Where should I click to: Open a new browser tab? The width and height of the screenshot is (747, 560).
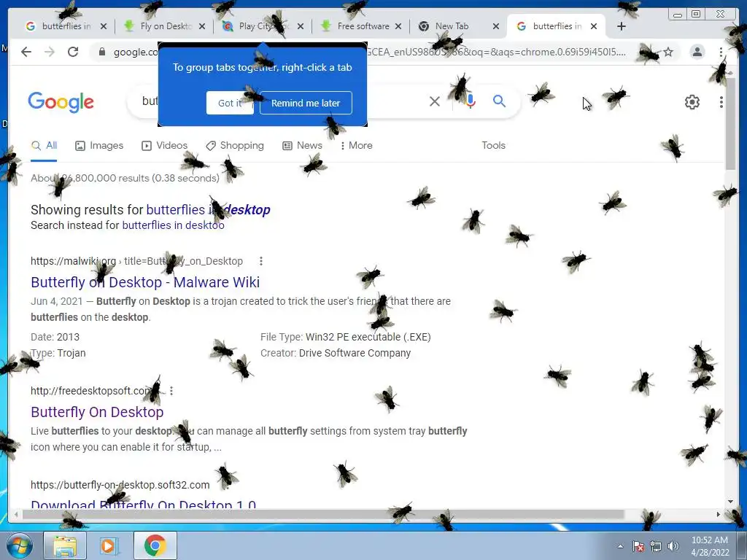[x=622, y=26]
